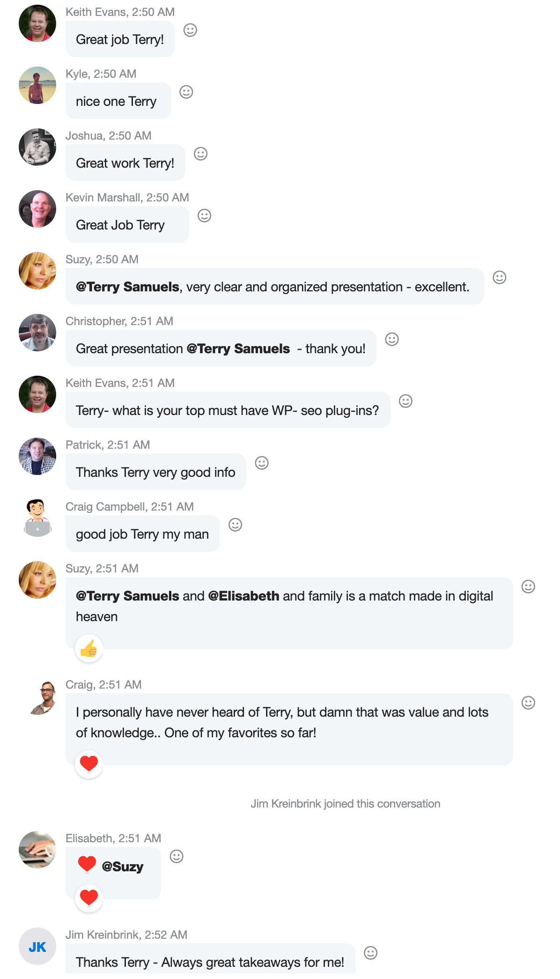
Task: Click smiley beside the "digital heaven" message
Action: (528, 587)
